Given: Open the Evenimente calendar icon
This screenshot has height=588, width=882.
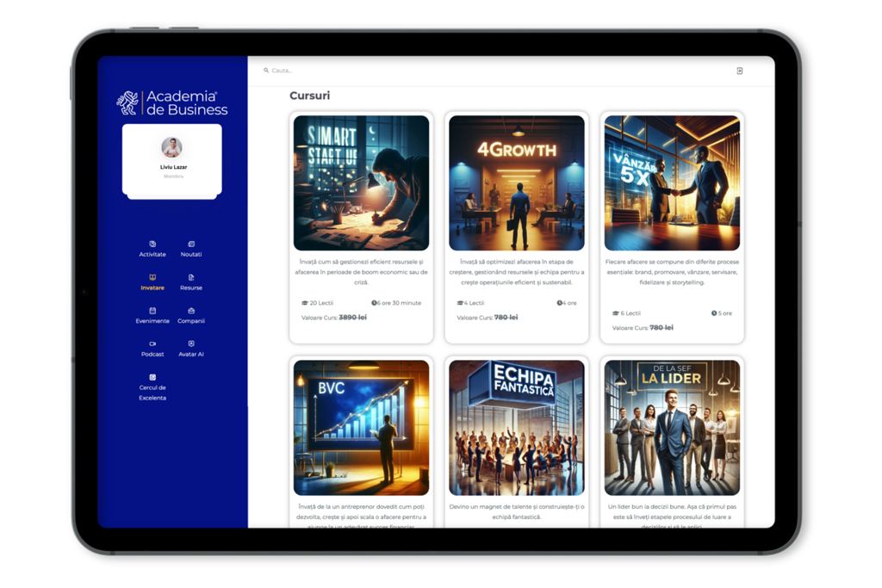Looking at the screenshot, I should click(x=152, y=310).
